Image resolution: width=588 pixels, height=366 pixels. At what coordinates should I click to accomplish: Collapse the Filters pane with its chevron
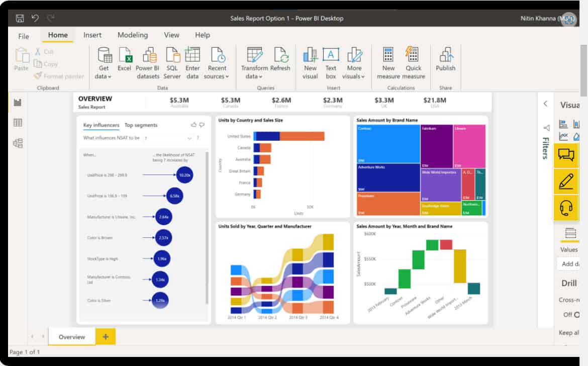(546, 104)
